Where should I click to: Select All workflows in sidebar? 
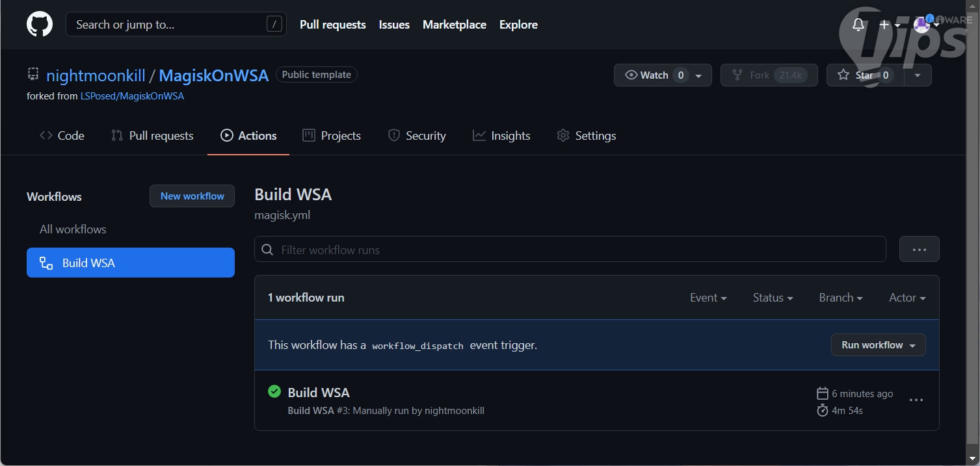tap(73, 229)
